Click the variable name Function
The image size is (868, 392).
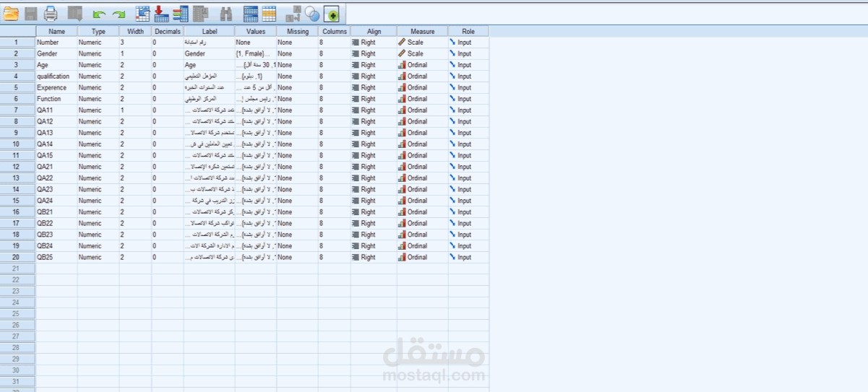(x=49, y=99)
